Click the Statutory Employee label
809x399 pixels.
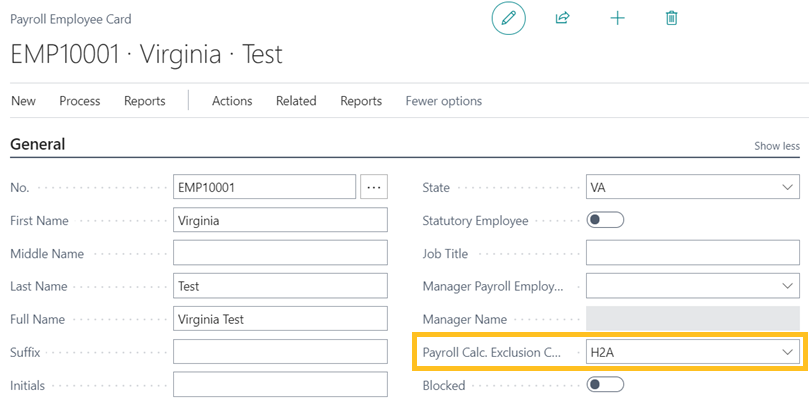click(x=475, y=221)
